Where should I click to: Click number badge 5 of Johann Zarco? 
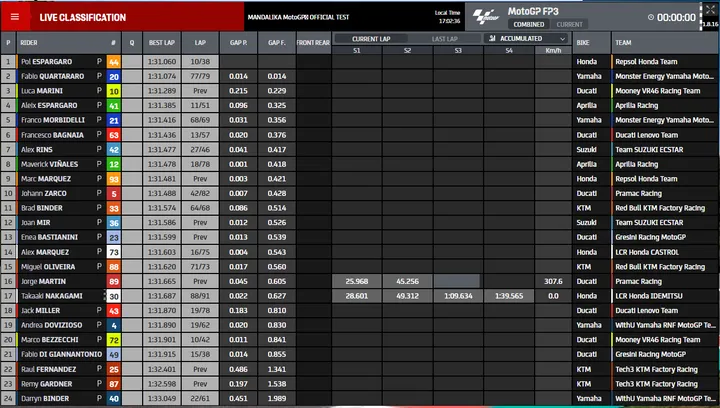point(113,194)
